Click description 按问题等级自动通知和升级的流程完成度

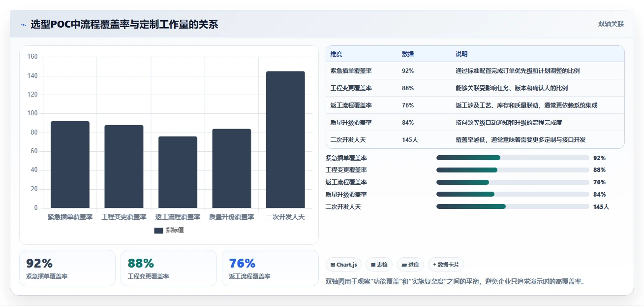click(x=509, y=123)
